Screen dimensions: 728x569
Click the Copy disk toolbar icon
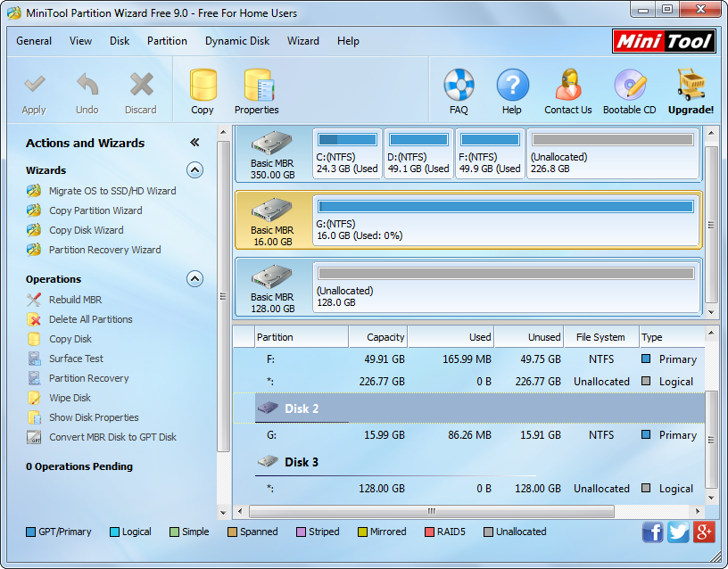[x=203, y=85]
